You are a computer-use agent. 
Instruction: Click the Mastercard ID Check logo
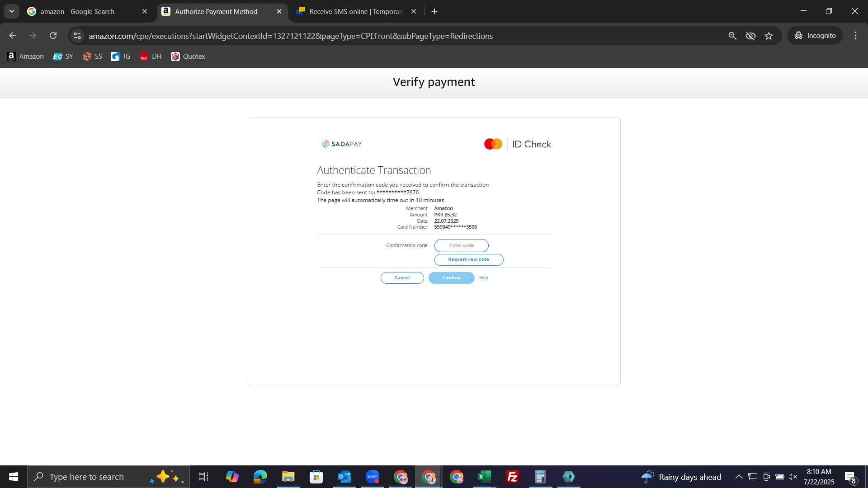click(x=517, y=144)
